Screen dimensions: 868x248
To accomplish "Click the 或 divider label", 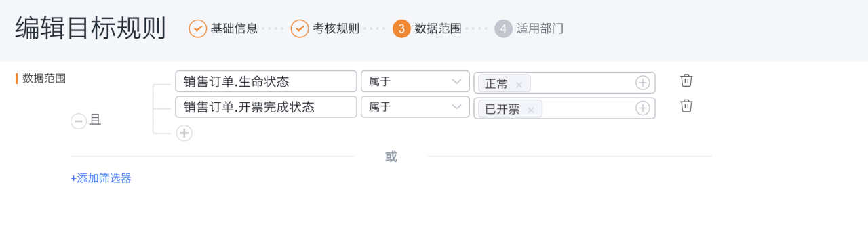I will (391, 157).
